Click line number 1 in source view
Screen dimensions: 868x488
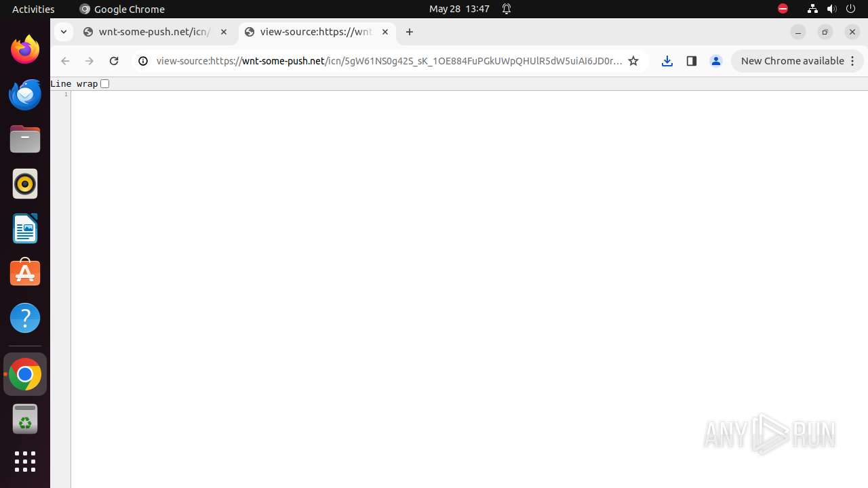66,94
